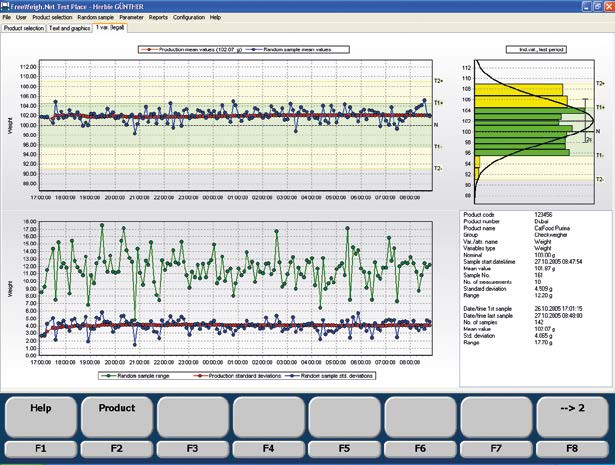Click the Date/time last sample label
The height and width of the screenshot is (465, 615).
488,316
